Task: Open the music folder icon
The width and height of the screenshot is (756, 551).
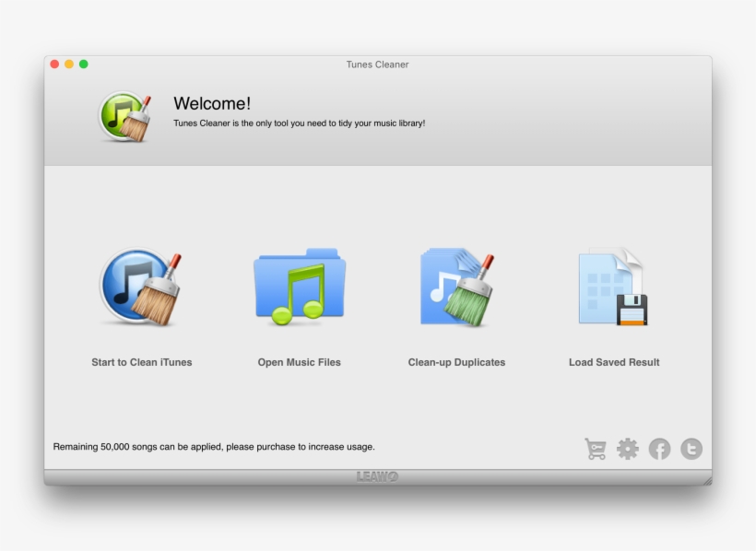Action: [x=300, y=287]
